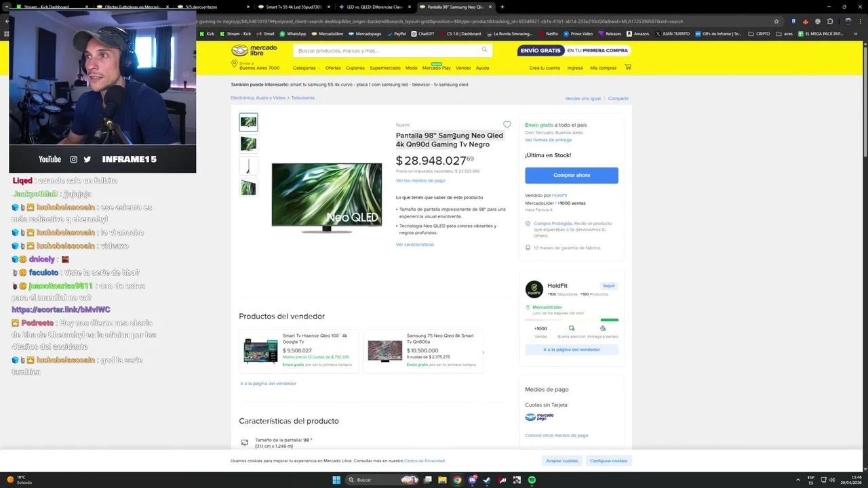Click the Chrome taskbar icon
868x488 pixels.
coord(457,480)
